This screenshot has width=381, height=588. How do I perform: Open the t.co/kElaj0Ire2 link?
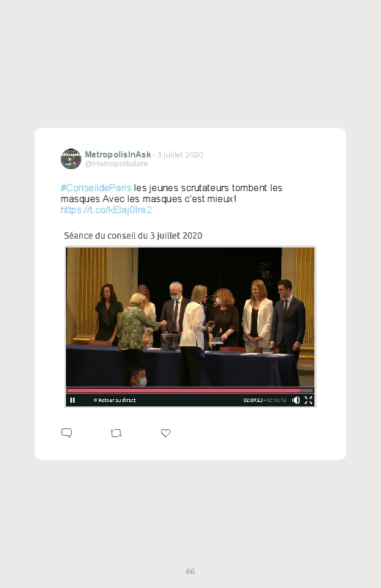tap(106, 209)
